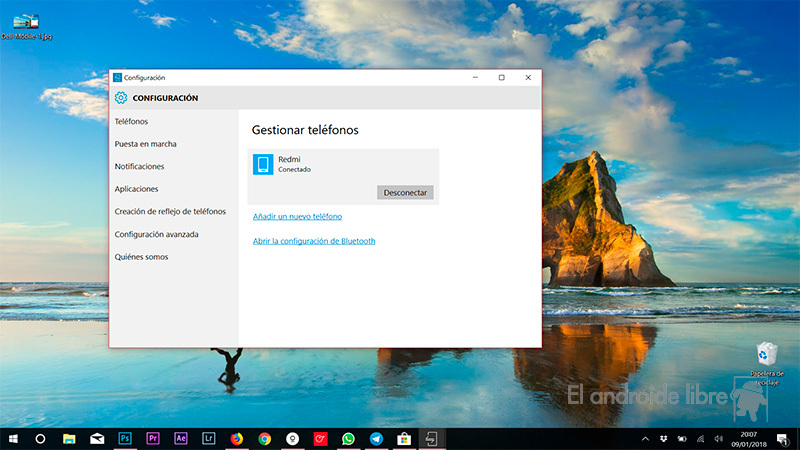Open Notificaciones in the sidebar

point(140,166)
